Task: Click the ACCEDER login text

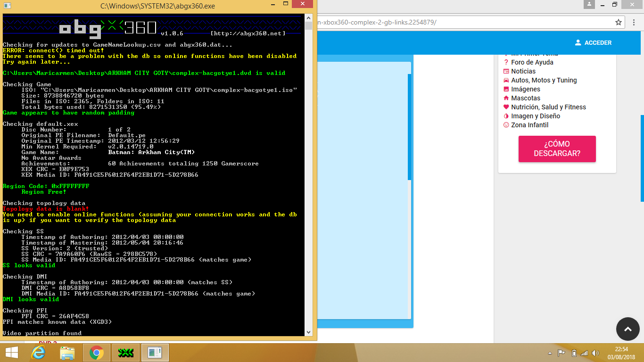Action: [598, 42]
